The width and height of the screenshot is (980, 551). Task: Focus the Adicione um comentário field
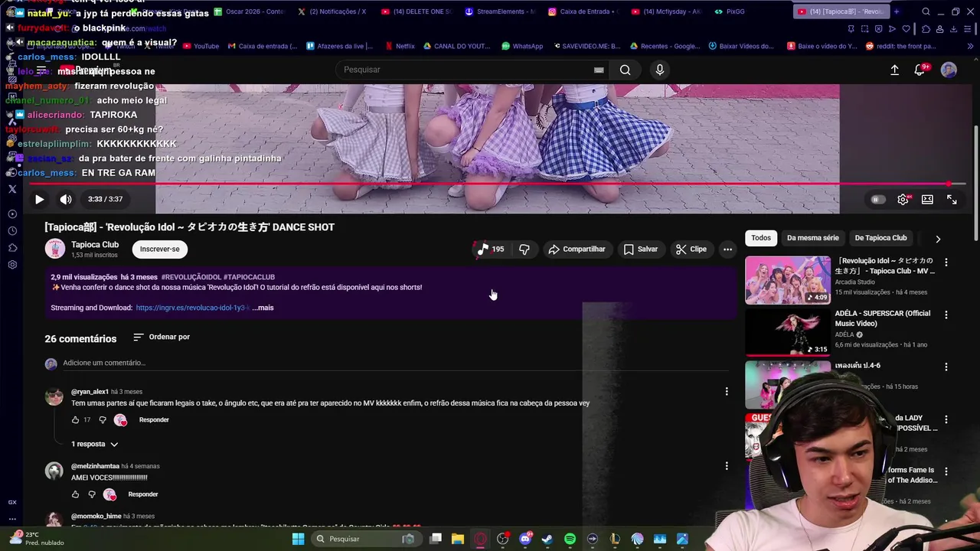[x=394, y=363]
